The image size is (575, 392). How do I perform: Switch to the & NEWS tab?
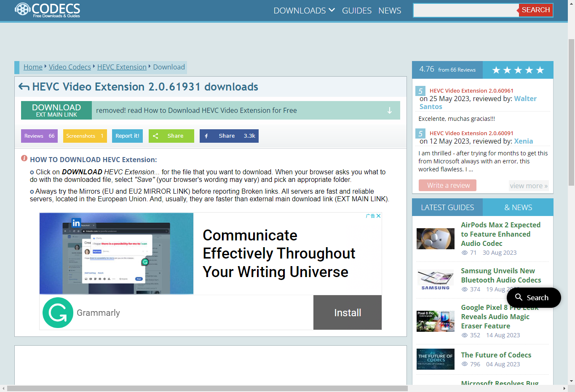[518, 207]
